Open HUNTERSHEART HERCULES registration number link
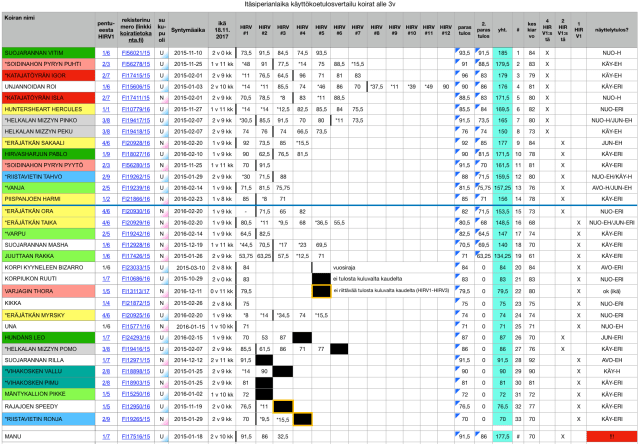This screenshot has height=444, width=639. click(x=135, y=108)
